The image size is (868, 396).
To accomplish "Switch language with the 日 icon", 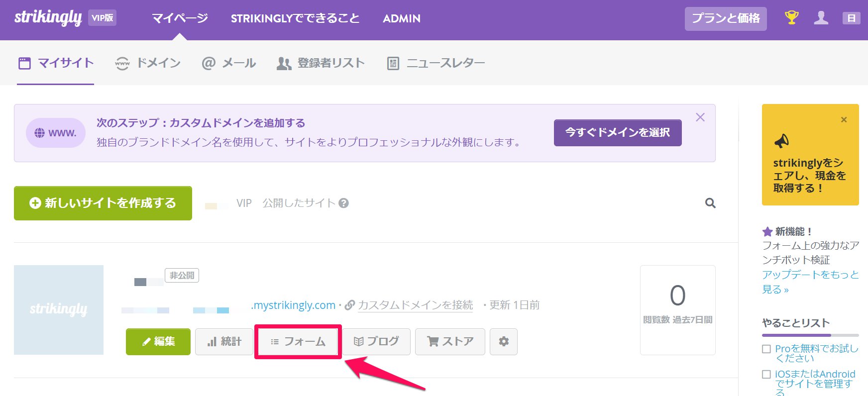I will point(851,18).
